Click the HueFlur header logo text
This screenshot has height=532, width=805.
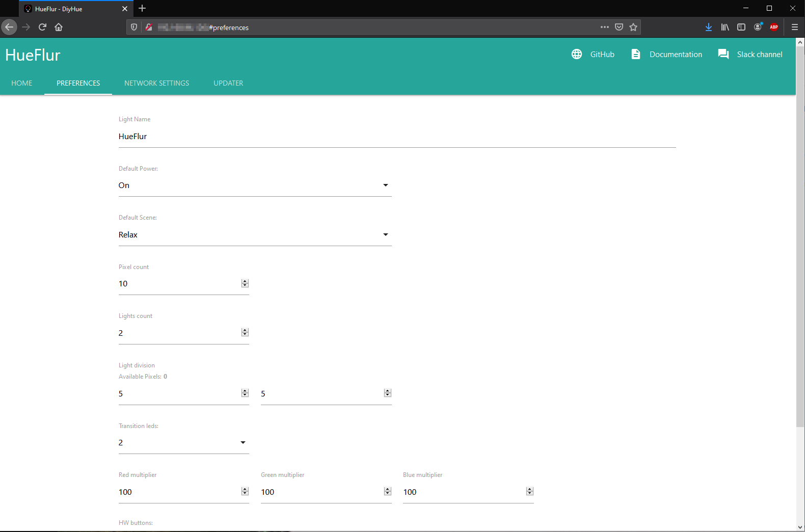click(33, 55)
